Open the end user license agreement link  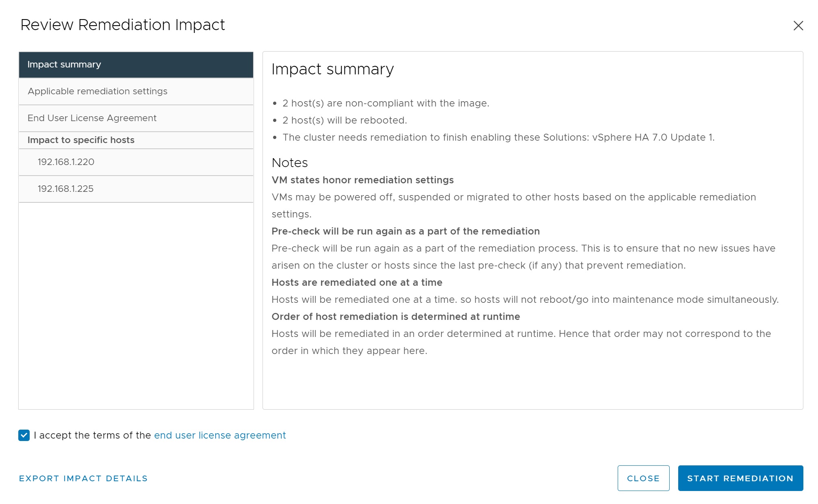[220, 435]
